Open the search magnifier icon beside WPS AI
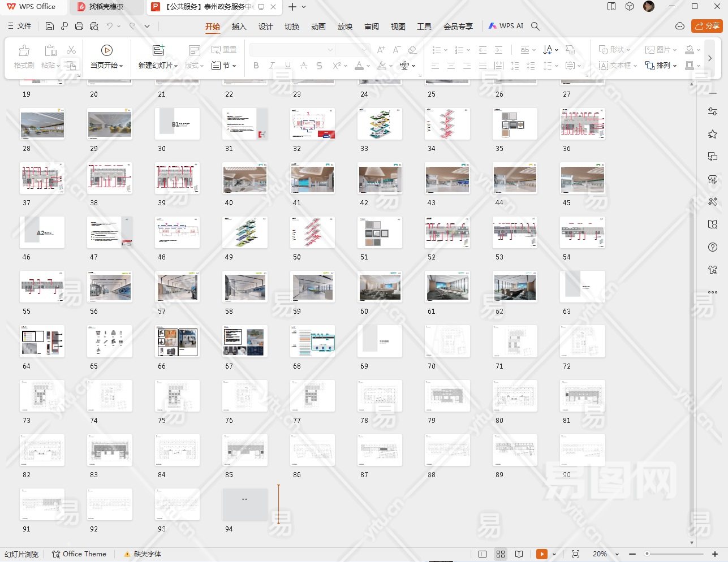This screenshot has width=728, height=562. point(535,26)
